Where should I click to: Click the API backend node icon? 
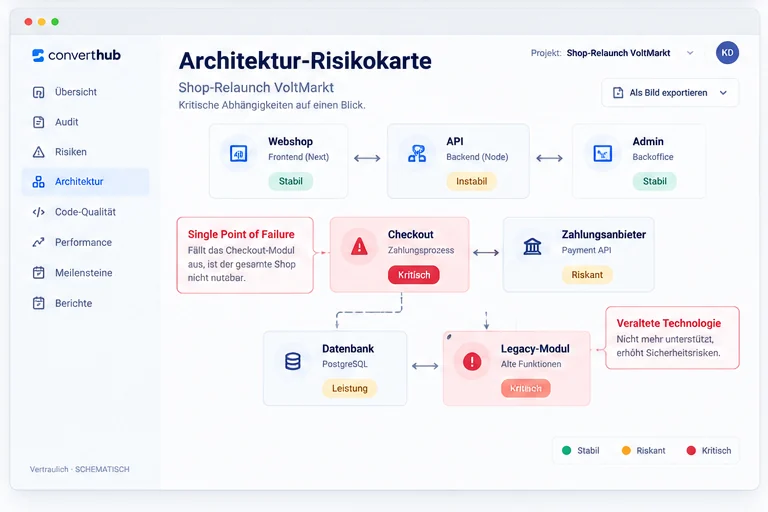click(x=417, y=154)
